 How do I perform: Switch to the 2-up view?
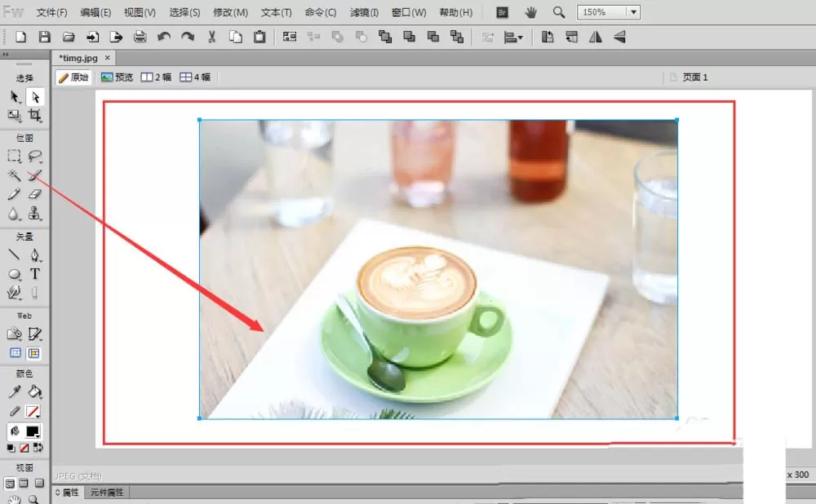click(x=156, y=77)
